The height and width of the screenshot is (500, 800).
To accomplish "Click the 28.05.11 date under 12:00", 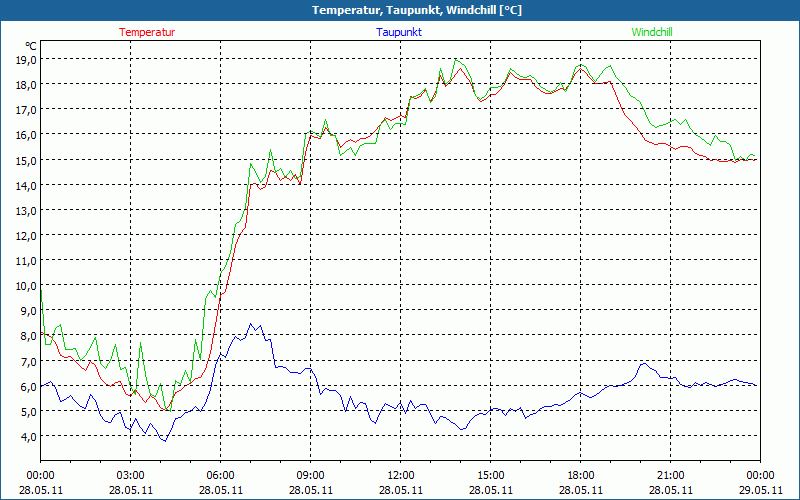I will tap(401, 490).
